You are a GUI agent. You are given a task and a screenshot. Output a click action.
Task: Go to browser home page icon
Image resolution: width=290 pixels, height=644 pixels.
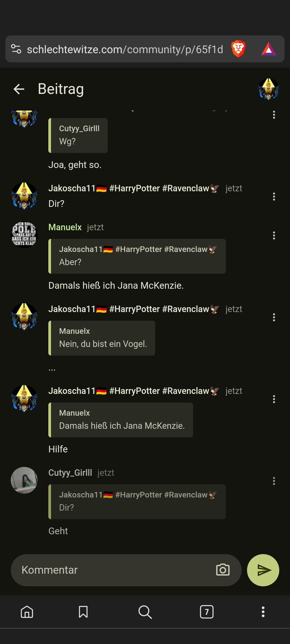[x=27, y=612]
